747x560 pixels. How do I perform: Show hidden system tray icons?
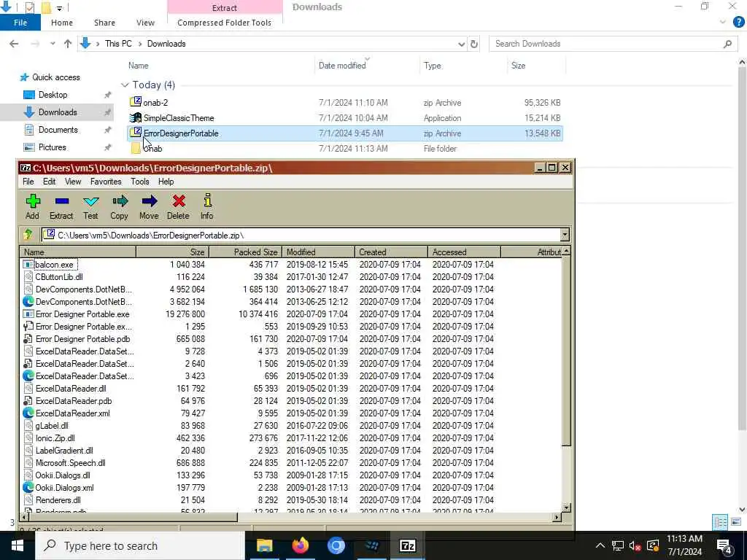[x=600, y=545]
